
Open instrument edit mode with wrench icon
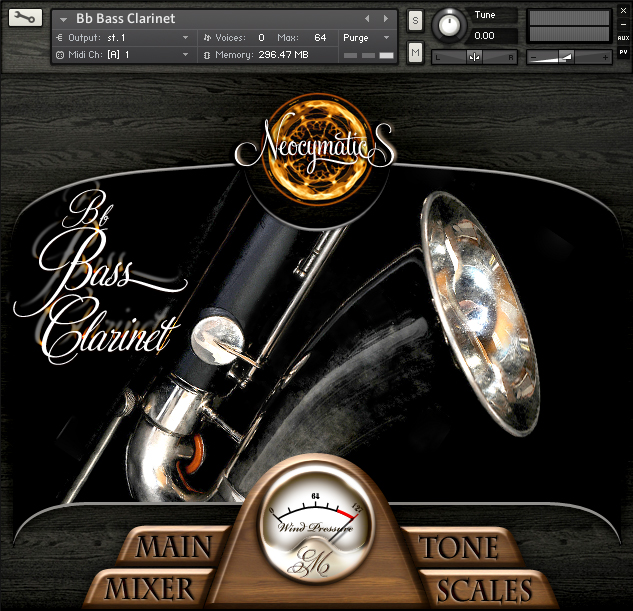pyautogui.click(x=25, y=18)
